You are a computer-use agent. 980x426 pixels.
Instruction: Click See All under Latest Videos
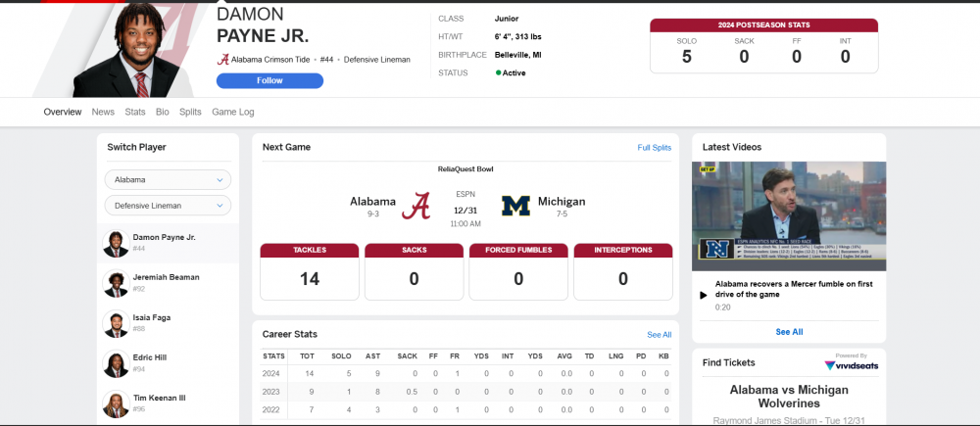click(789, 332)
